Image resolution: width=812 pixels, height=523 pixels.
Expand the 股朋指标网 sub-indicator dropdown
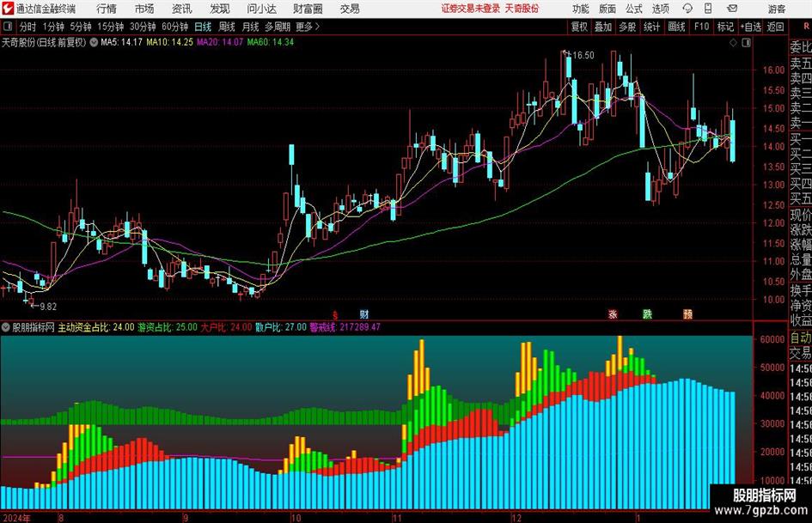[6, 327]
